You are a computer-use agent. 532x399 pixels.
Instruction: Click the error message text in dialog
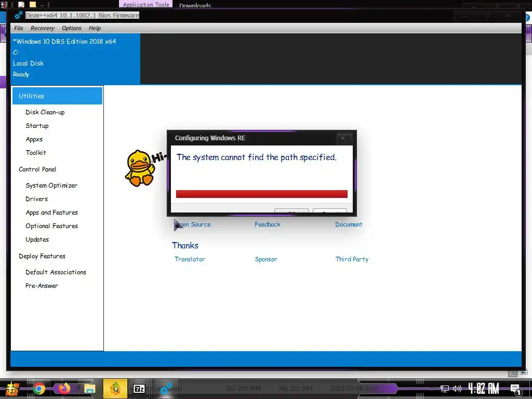point(257,157)
